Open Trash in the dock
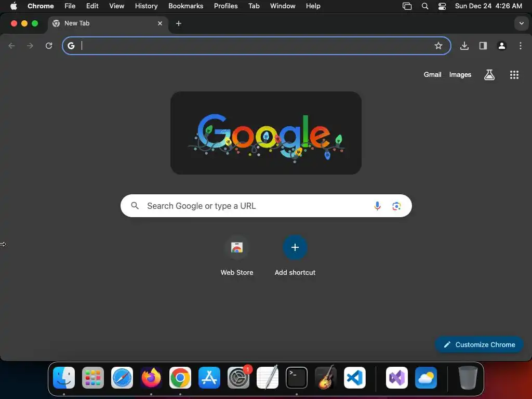The image size is (532, 399). pos(468,378)
